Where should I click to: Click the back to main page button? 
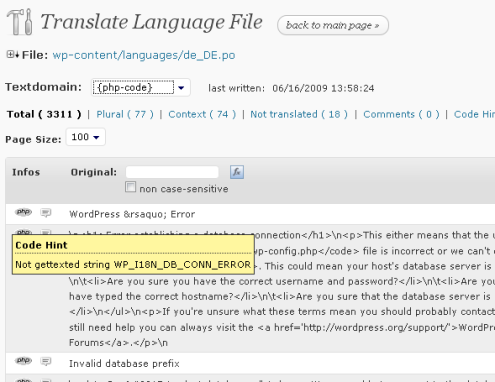pos(333,25)
